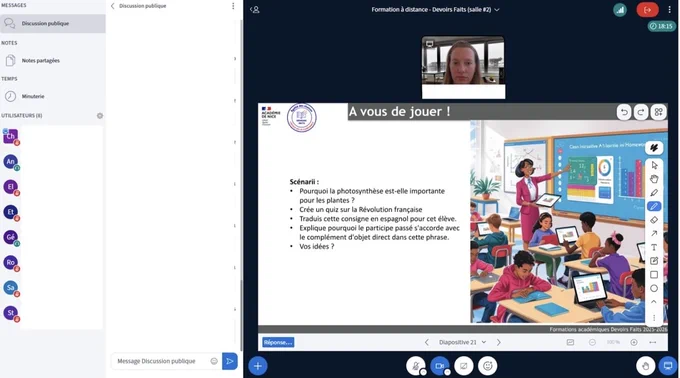Undo the last whiteboard annotation
The image size is (680, 378).
pos(624,112)
